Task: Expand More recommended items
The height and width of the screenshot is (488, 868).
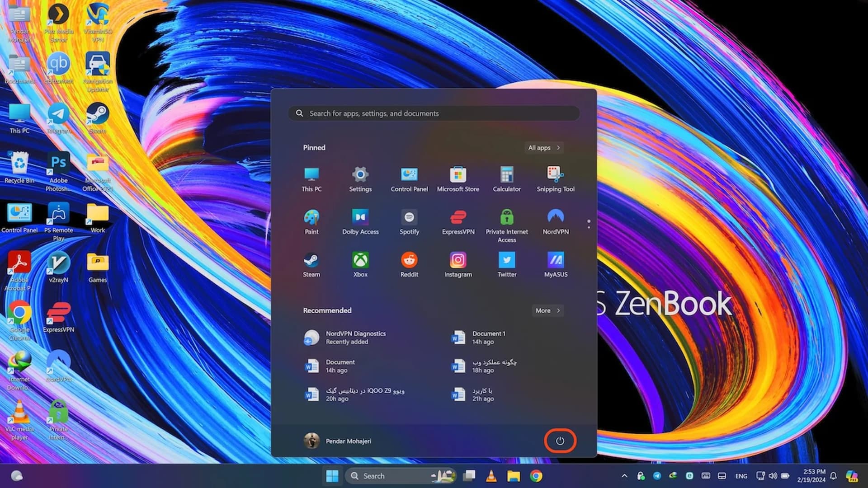Action: pos(547,310)
